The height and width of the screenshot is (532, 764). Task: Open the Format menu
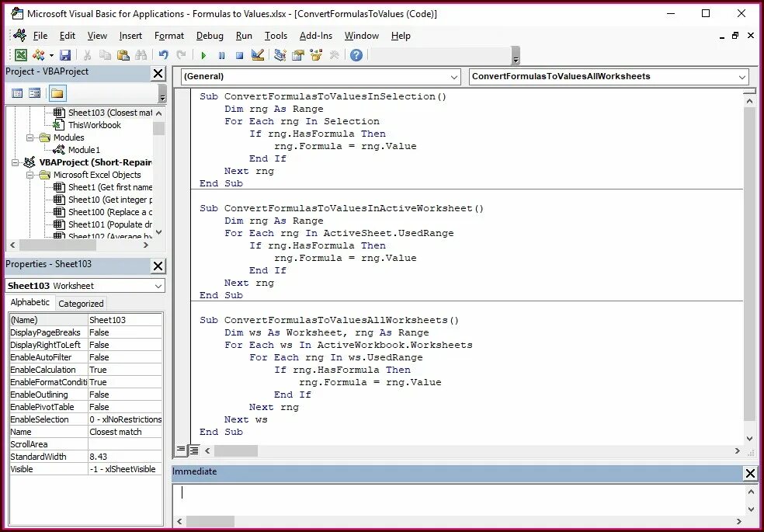tap(169, 36)
